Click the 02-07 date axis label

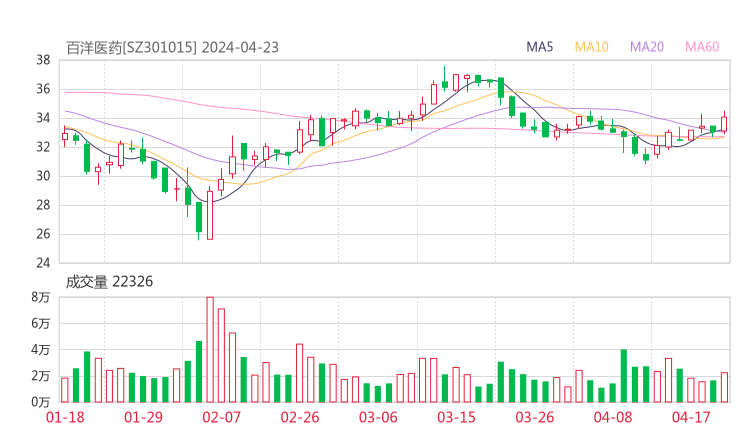pos(221,417)
